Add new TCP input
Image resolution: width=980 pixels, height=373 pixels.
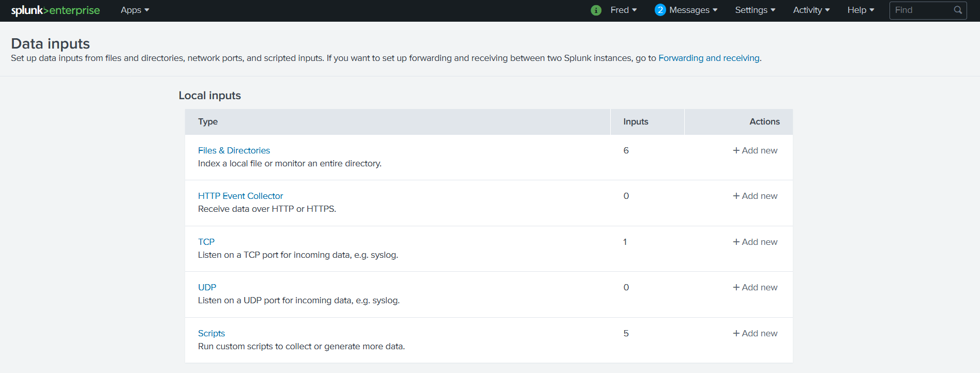pos(755,242)
